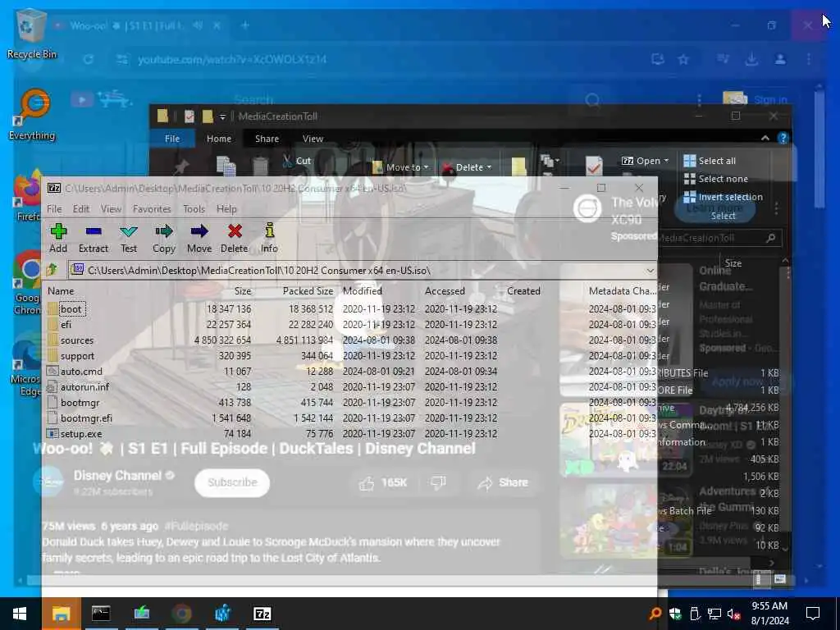Switch to Chrome on the taskbar
The height and width of the screenshot is (630, 840).
coord(181,614)
